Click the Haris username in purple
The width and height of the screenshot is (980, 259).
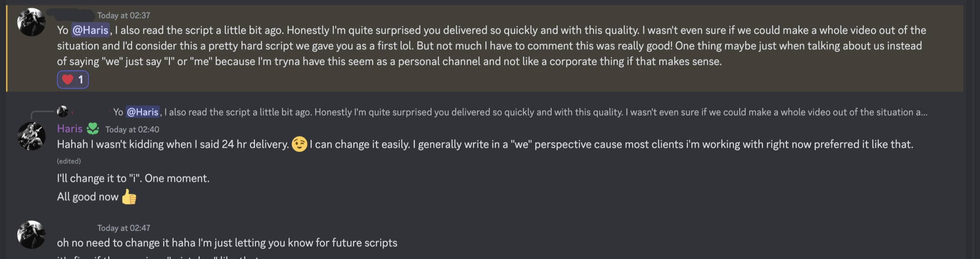[x=70, y=129]
